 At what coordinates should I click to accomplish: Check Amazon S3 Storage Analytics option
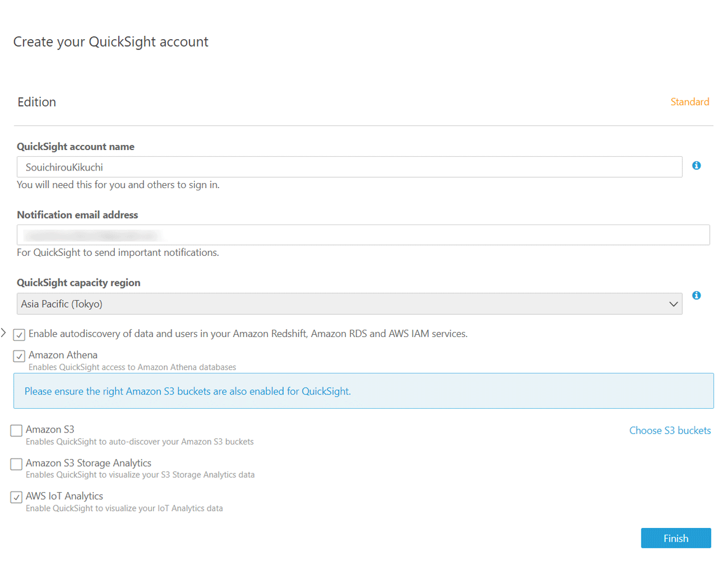click(16, 464)
